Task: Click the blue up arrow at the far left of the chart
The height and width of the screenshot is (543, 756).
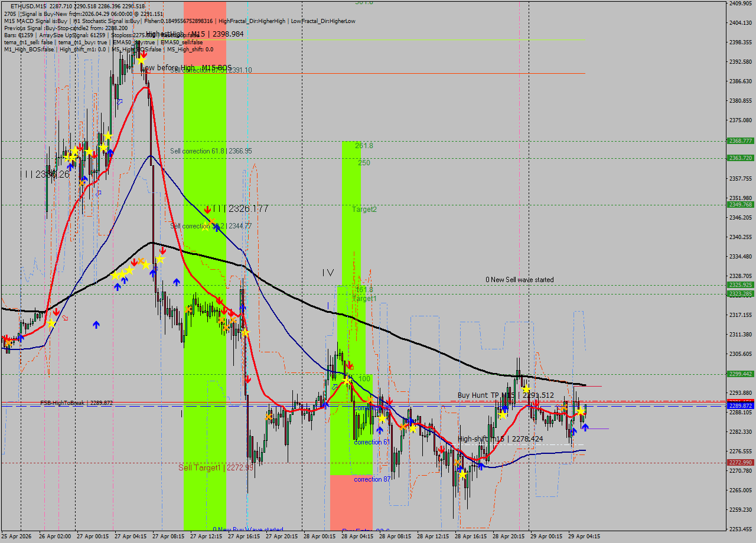Action: (21, 338)
